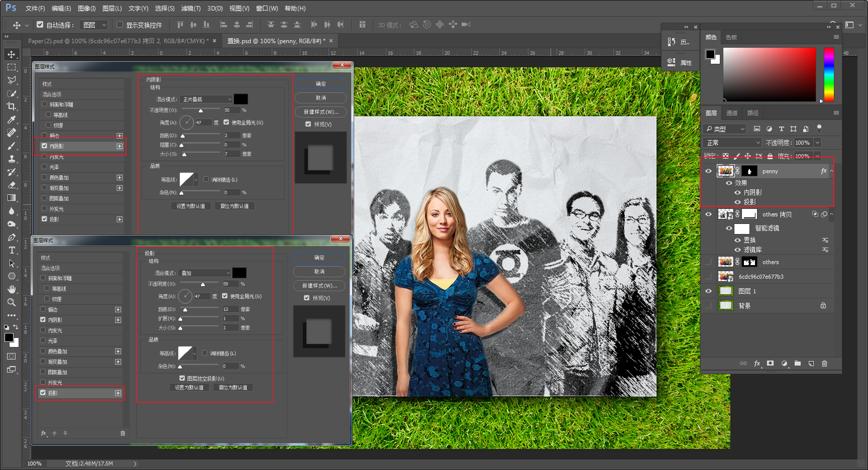Toggle Preview checkbox in upper Layer Style dialog
The image size is (868, 470).
[x=308, y=124]
